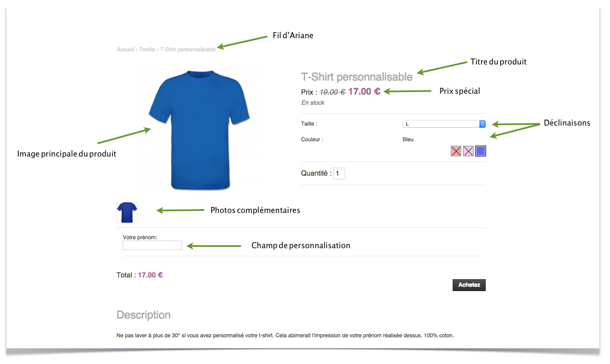The width and height of the screenshot is (610, 364).
Task: Open the Taille size dropdown
Action: [x=444, y=124]
